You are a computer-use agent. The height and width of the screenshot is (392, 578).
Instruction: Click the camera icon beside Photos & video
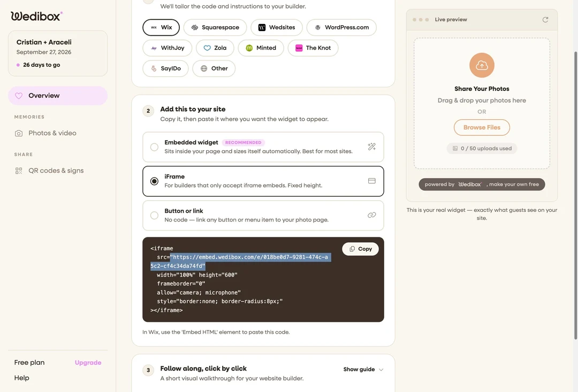pos(19,133)
